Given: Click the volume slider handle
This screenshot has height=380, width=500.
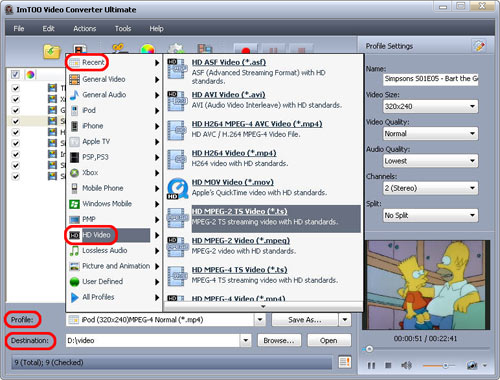Looking at the screenshot, I should click(446, 366).
